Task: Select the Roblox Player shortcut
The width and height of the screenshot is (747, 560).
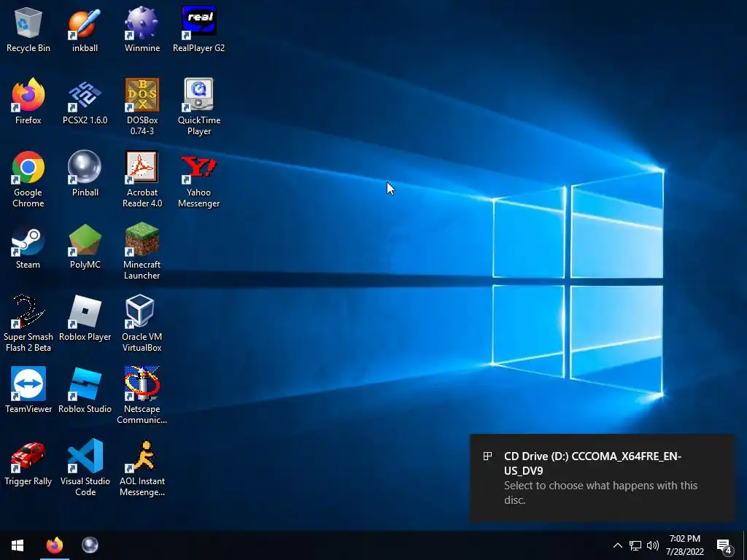Action: point(85,318)
